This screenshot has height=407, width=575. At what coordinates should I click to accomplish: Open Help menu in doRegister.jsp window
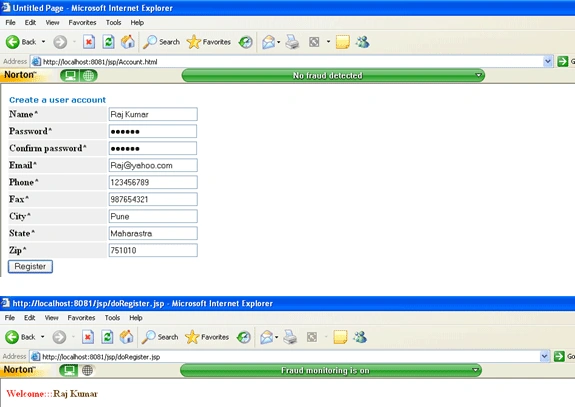tap(136, 318)
